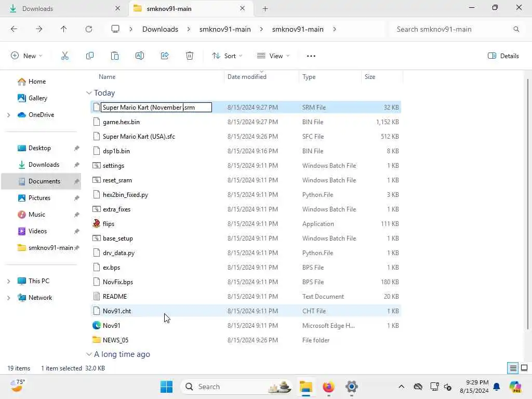This screenshot has width=532, height=399.
Task: Click the first smknov91-main breadcrumb
Action: 225,29
